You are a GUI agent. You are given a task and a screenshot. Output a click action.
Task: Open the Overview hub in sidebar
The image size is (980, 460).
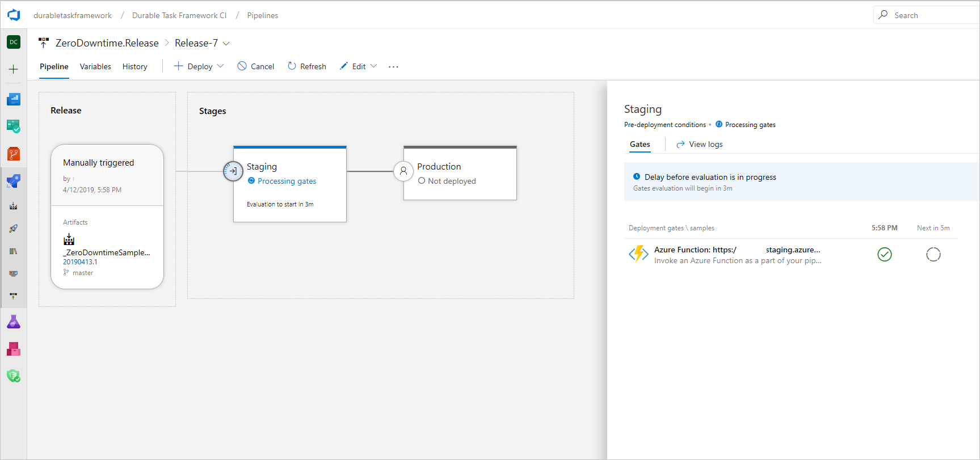pos(14,99)
